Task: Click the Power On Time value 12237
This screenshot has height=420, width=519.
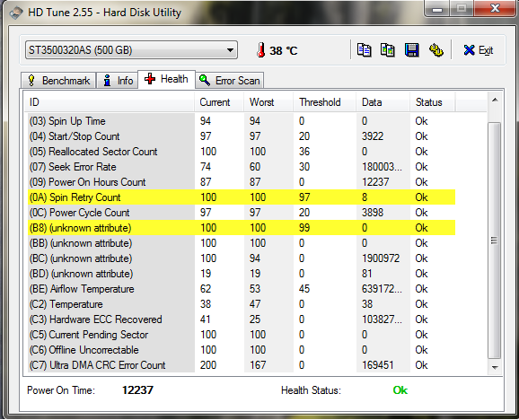Action: [x=137, y=390]
